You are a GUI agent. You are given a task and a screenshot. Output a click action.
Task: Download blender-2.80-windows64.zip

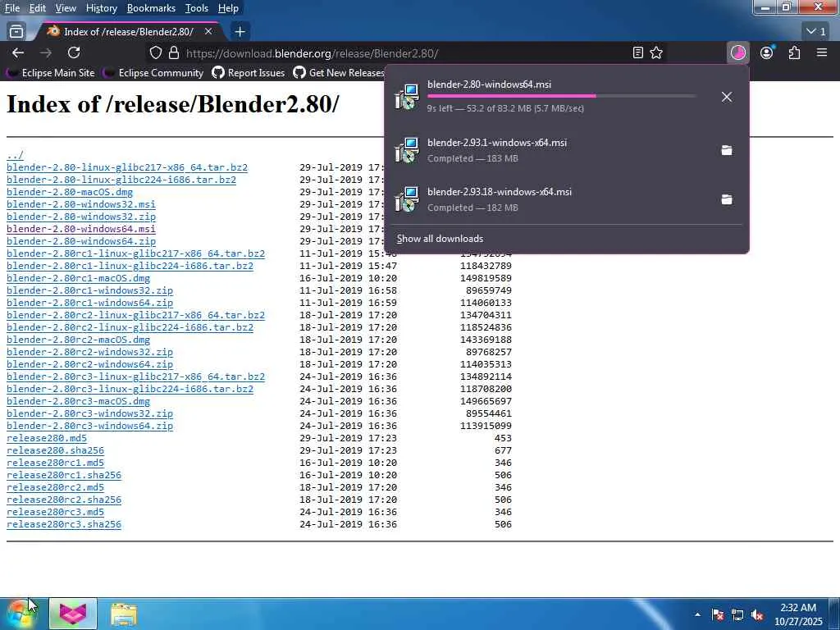(x=81, y=241)
